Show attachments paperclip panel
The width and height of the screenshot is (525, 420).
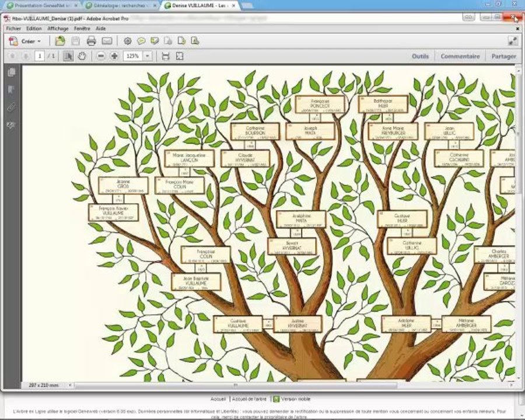pos(12,107)
